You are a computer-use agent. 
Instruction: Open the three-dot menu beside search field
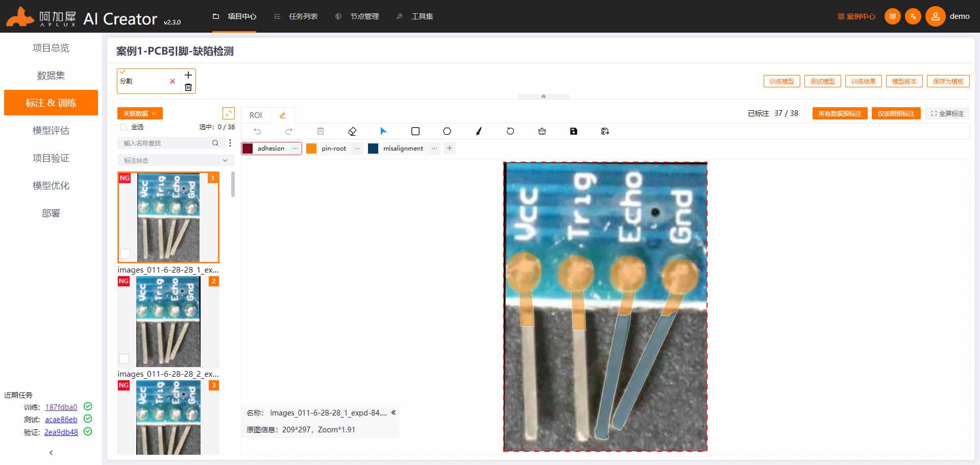click(x=230, y=143)
